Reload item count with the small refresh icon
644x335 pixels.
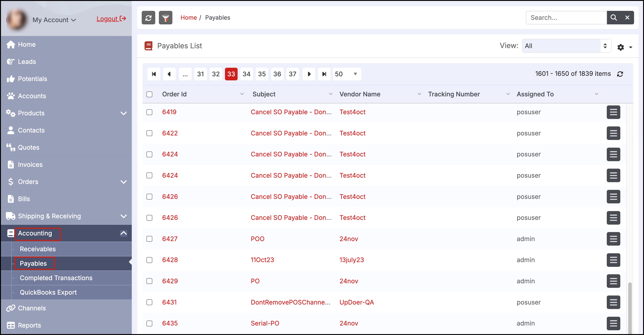(x=620, y=74)
